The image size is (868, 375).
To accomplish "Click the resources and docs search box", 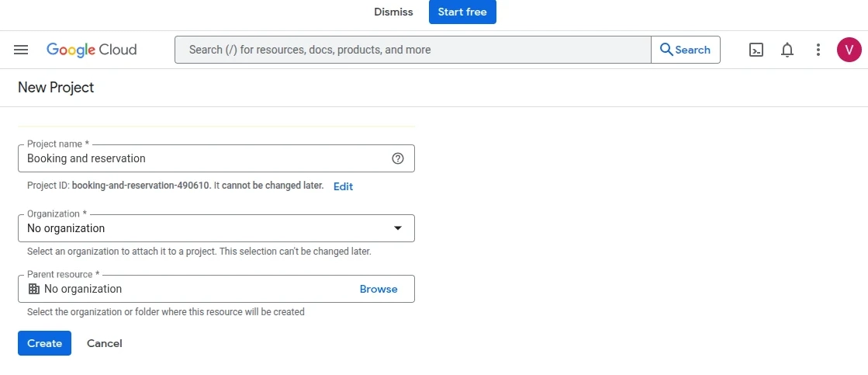I will (x=413, y=50).
